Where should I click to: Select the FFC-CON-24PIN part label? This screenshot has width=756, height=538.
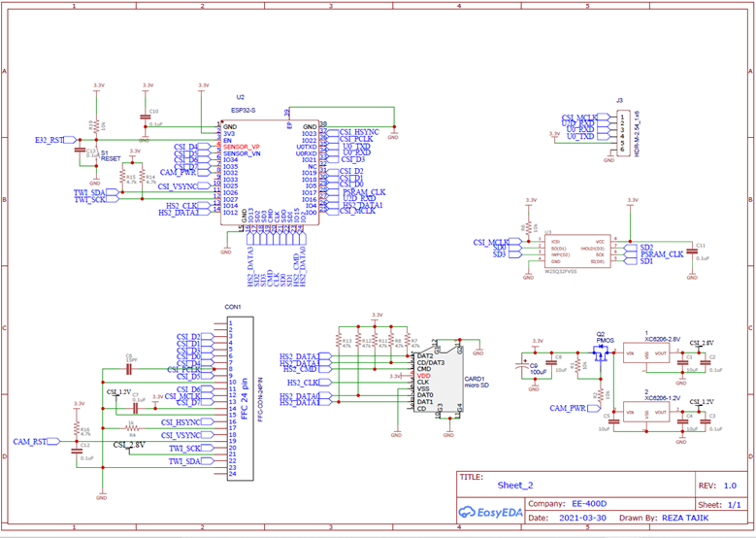[260, 399]
